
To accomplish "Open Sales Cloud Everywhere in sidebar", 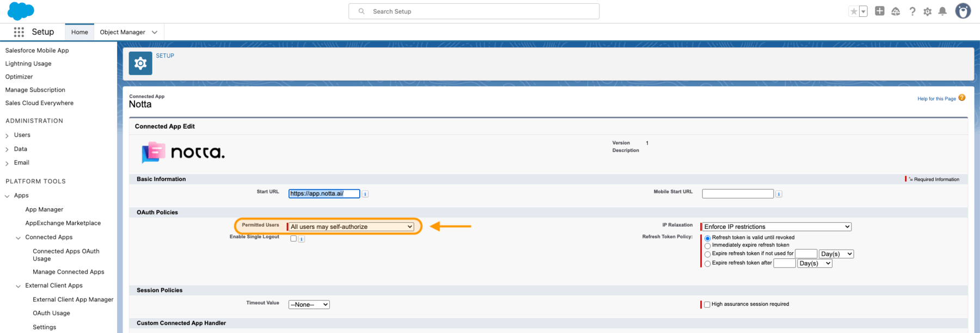I will (x=39, y=103).
